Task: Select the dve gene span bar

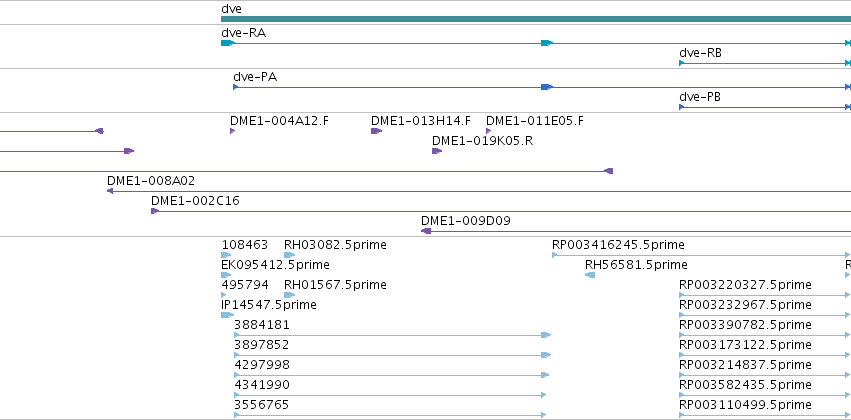Action: [536, 19]
